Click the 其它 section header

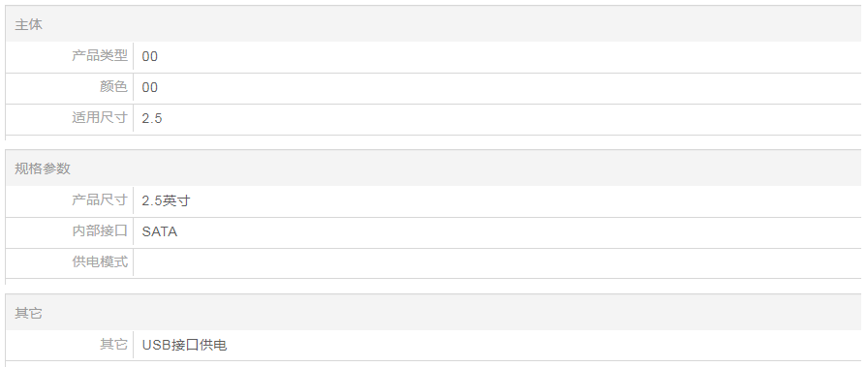433,313
